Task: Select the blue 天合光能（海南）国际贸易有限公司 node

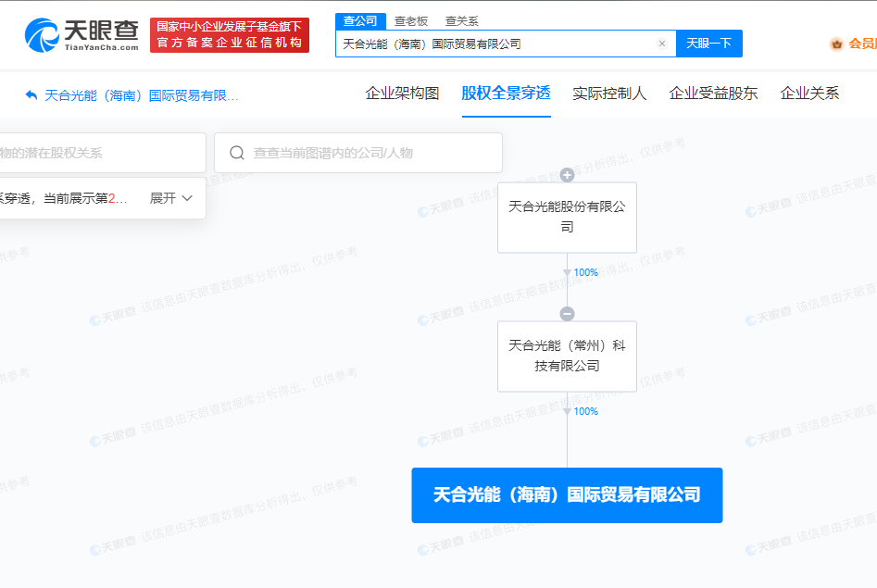Action: point(567,495)
